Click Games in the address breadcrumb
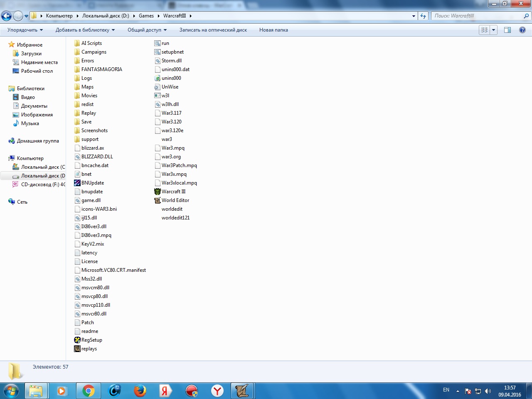532x399 pixels. (146, 16)
